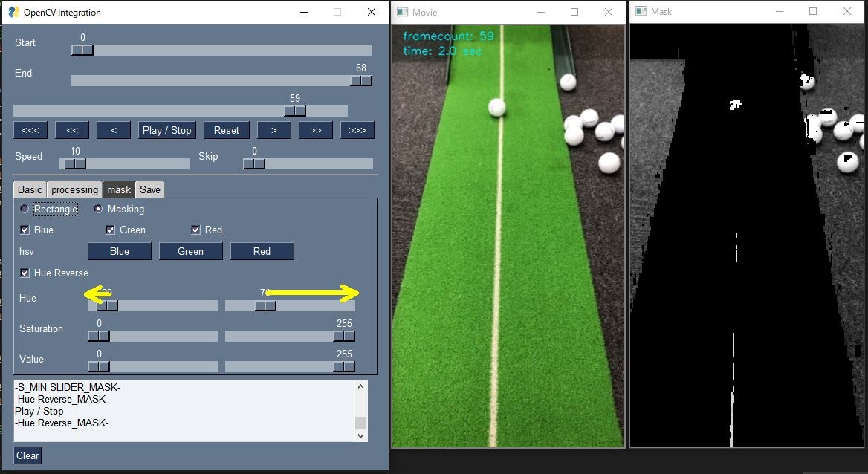This screenshot has width=868, height=474.
Task: Click the Saturation minimum slider handle
Action: (x=99, y=336)
